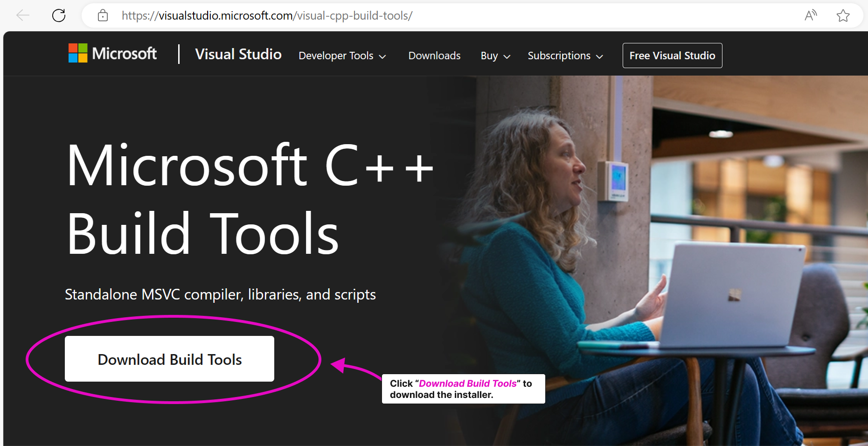
Task: Open site information via the lock icon
Action: coord(103,15)
